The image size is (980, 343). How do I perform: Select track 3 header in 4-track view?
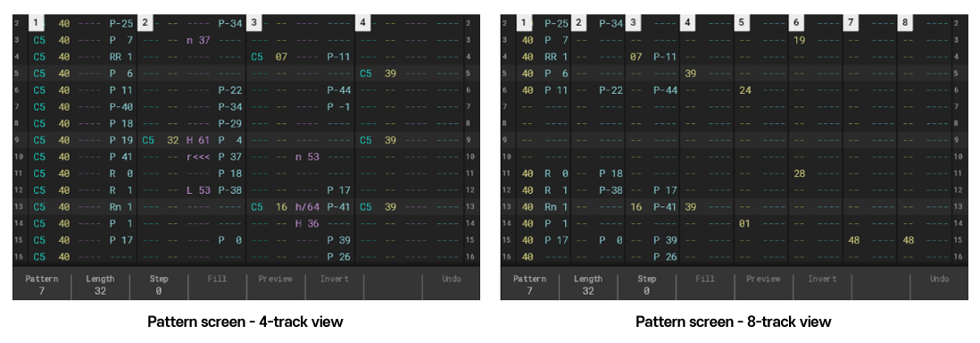click(x=253, y=23)
